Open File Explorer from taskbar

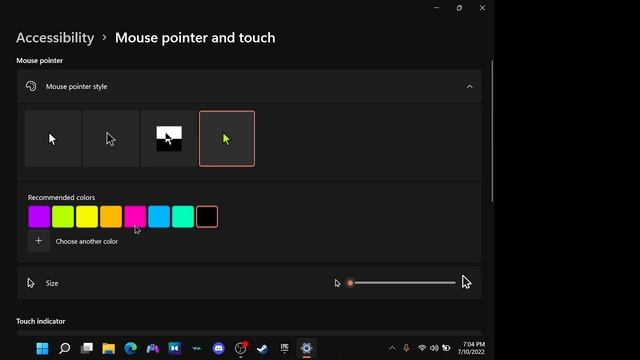click(x=109, y=348)
